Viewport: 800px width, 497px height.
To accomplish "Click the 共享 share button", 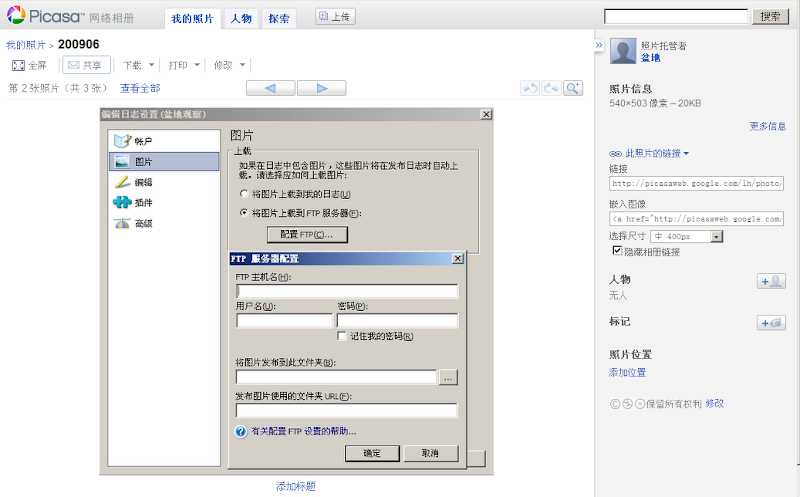I will 86,65.
